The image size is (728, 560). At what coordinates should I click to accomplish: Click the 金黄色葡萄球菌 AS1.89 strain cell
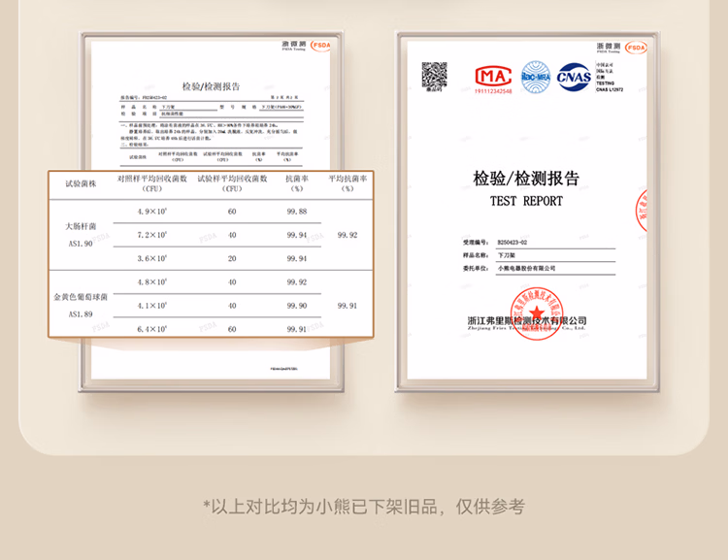pyautogui.click(x=81, y=305)
